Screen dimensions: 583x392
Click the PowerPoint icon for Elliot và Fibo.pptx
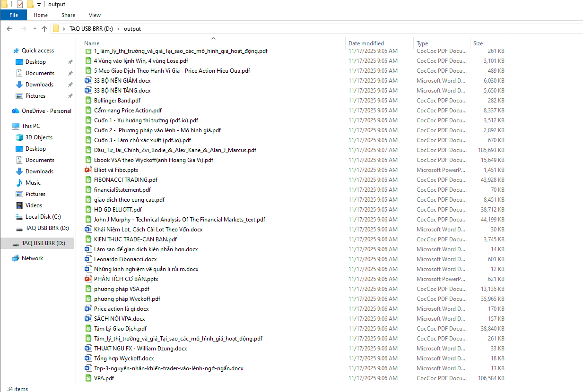click(x=88, y=170)
